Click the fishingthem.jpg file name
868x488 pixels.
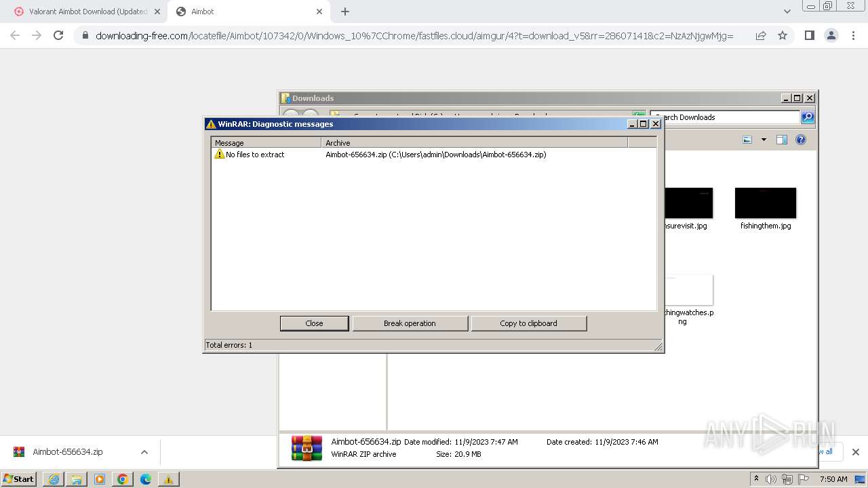click(x=766, y=226)
